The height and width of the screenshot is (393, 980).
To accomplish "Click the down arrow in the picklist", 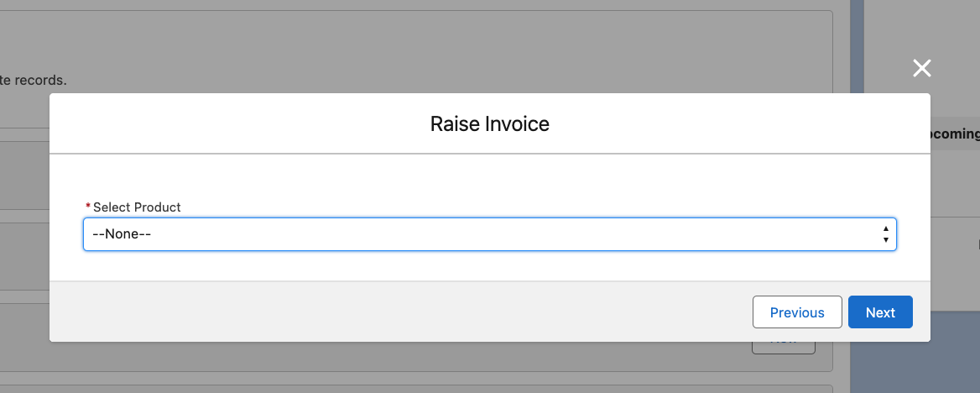I will coord(886,240).
